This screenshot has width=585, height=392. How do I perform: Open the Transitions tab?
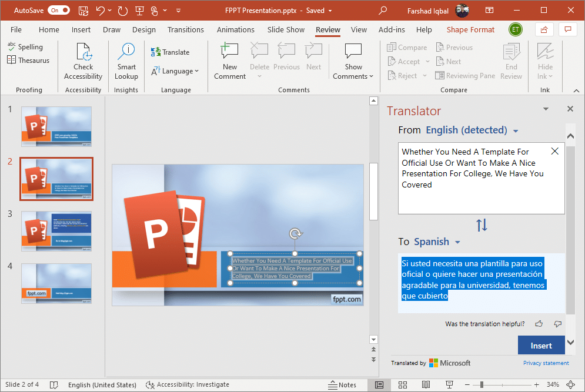(186, 30)
